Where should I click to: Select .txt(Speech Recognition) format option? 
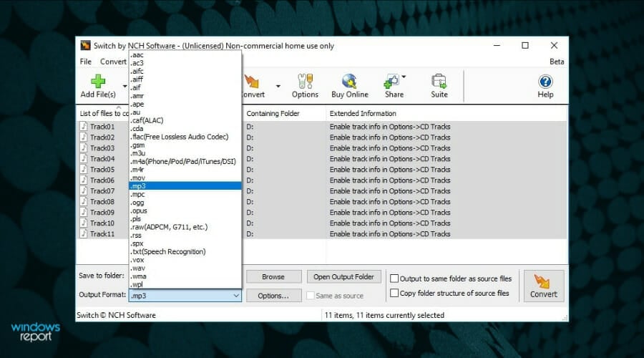pos(185,251)
